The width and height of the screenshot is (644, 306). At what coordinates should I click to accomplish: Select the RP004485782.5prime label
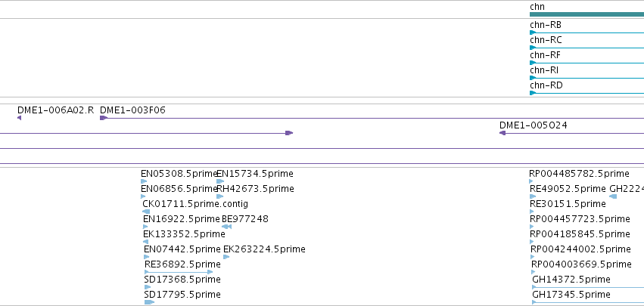click(x=579, y=174)
